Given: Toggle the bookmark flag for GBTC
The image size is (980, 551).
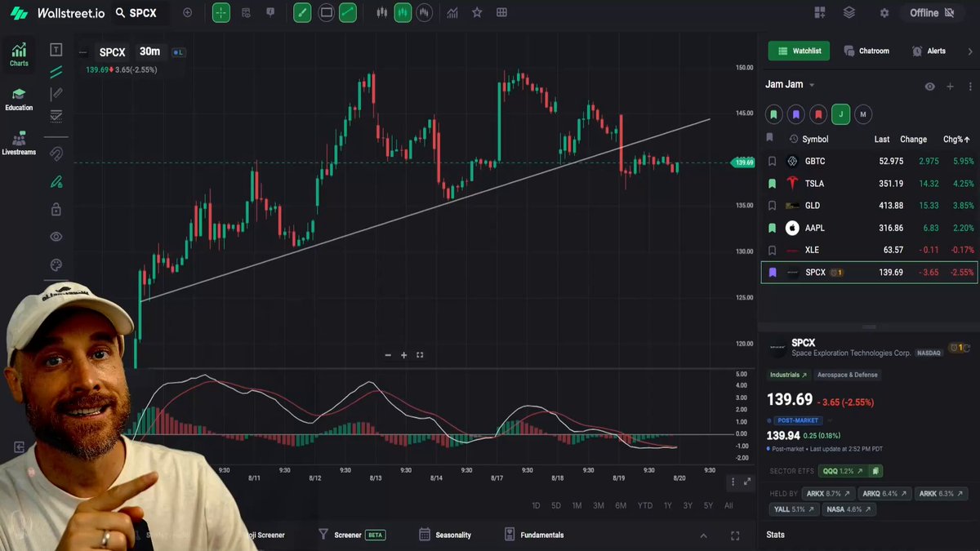Looking at the screenshot, I should click(x=772, y=162).
